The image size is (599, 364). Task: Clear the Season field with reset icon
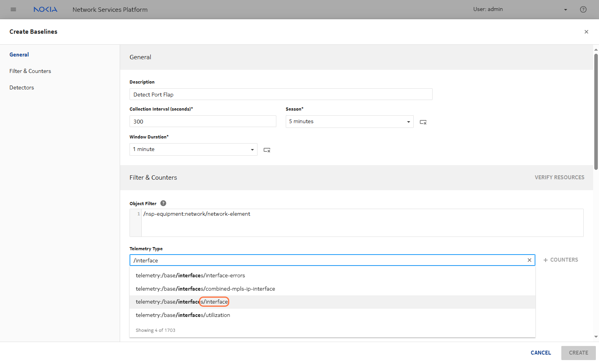click(423, 122)
